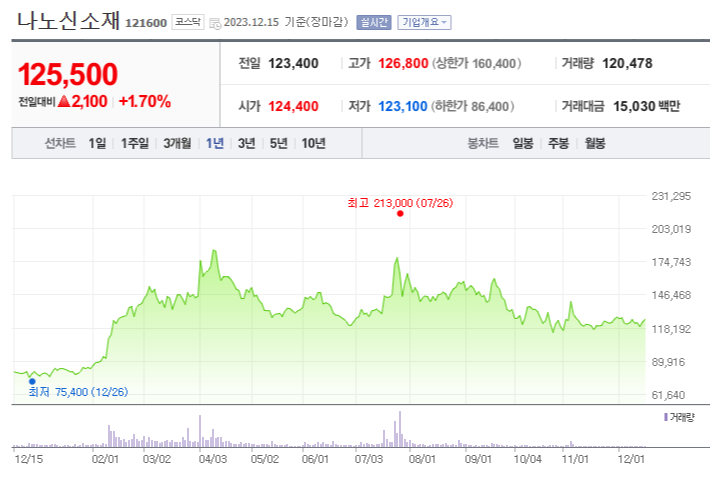Click the 146,468 price axis label

[x=671, y=295]
